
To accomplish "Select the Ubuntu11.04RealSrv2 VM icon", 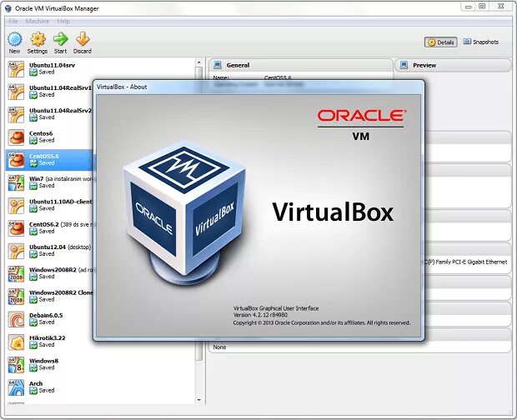I will pyautogui.click(x=16, y=114).
